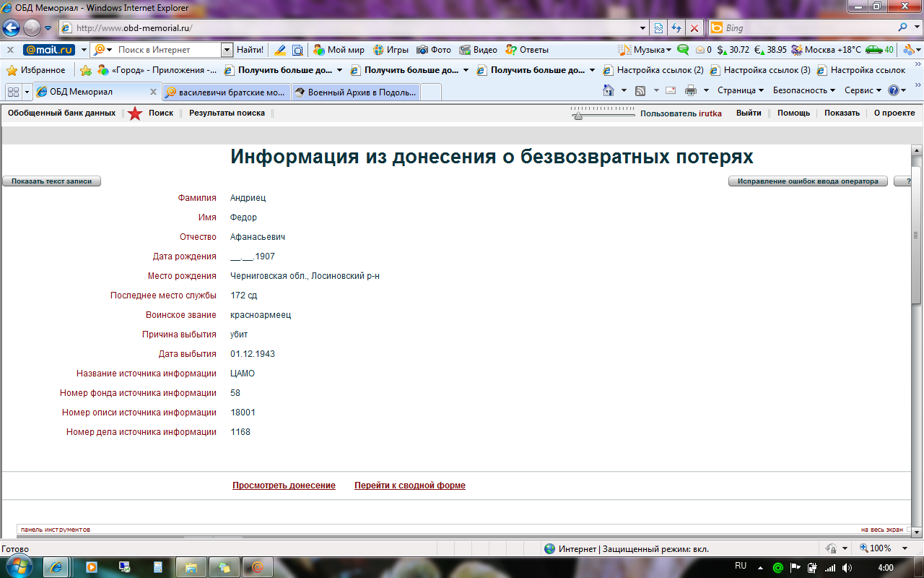The image size is (924, 578).
Task: Expand the Страница dropdown menu
Action: tap(741, 90)
